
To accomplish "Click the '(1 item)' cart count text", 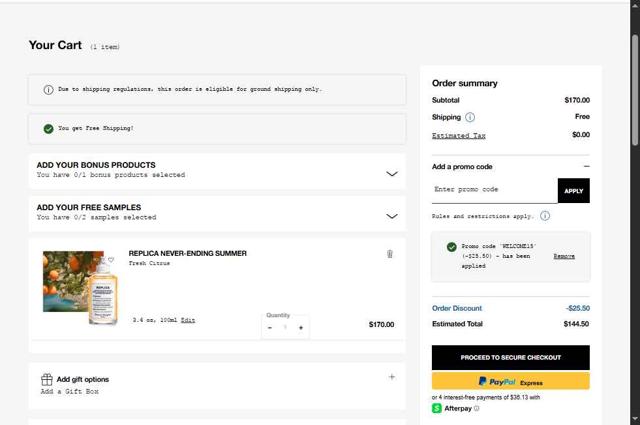I will 105,47.
